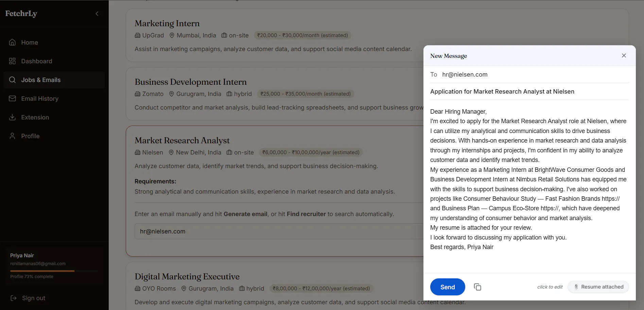Click the Priya Nair user name

[x=22, y=256]
